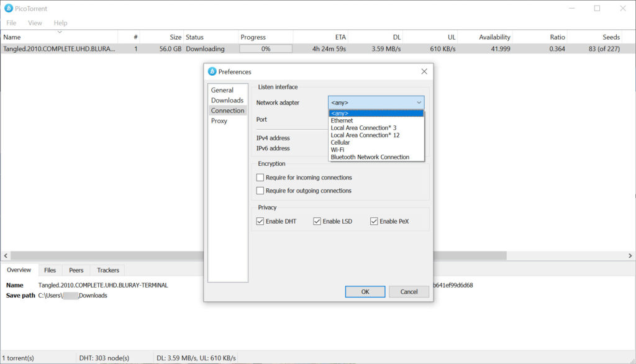Screen dimensions: 636x364
Task: Confirm preferences with OK button
Action: [x=365, y=291]
